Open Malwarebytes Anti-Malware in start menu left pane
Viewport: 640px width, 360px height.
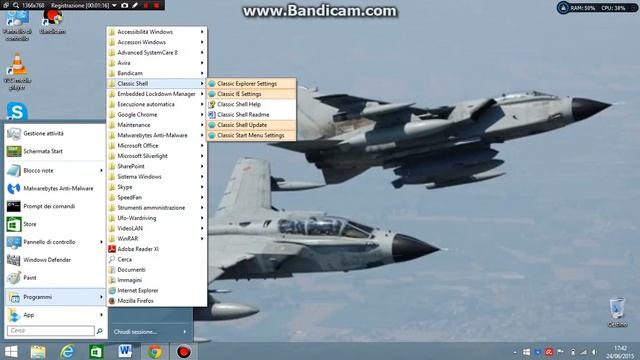pyautogui.click(x=55, y=189)
